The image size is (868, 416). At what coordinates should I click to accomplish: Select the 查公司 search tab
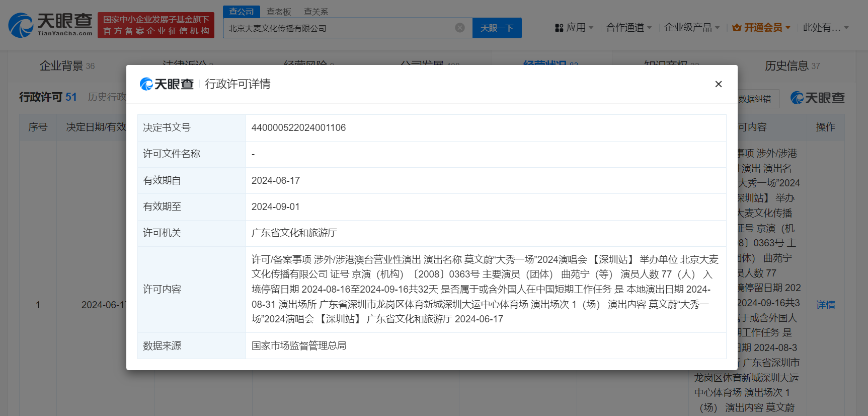pyautogui.click(x=242, y=12)
